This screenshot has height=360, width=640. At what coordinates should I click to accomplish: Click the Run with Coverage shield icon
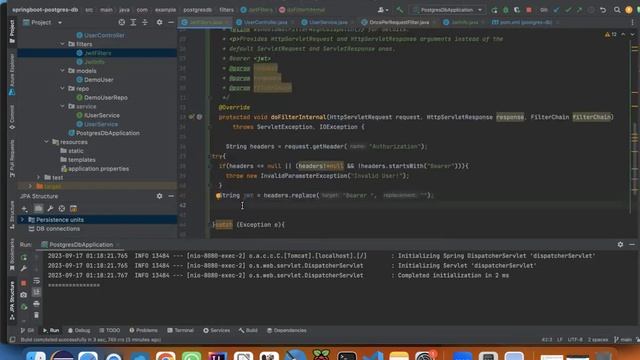(x=517, y=10)
